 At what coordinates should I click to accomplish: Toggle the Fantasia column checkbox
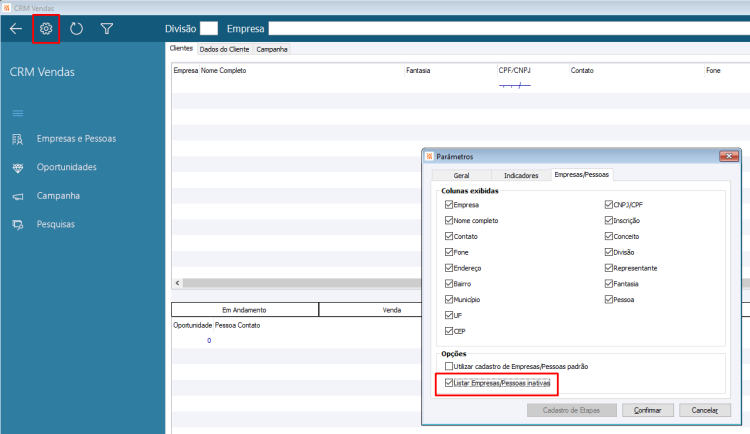pos(608,284)
